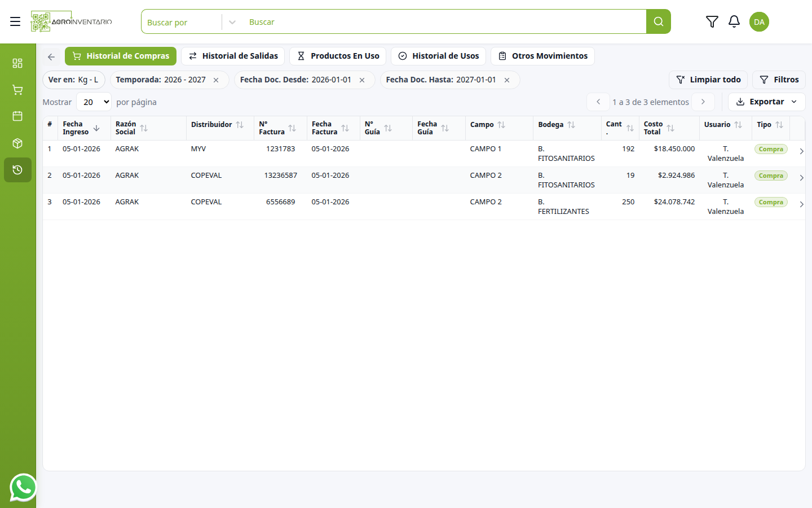Switch to Productos En Uso tab
The image size is (812, 508).
click(x=338, y=56)
